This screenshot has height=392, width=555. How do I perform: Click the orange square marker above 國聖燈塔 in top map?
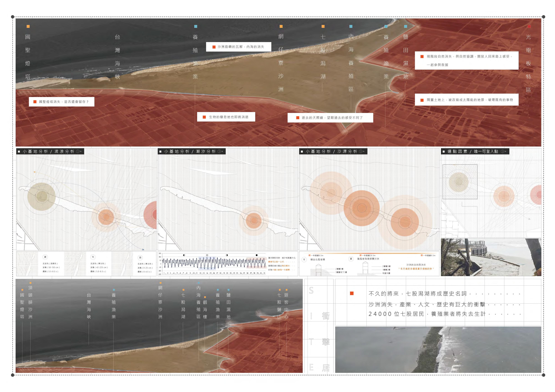(28, 26)
